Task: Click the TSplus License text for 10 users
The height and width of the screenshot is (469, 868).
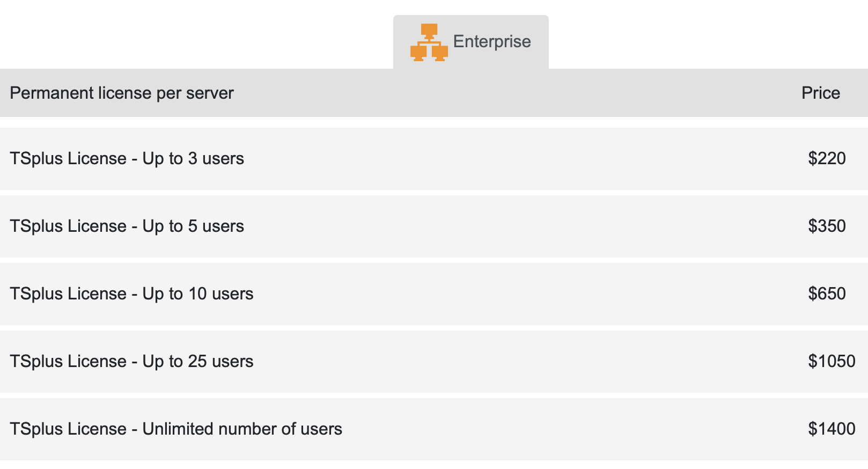Action: (131, 294)
